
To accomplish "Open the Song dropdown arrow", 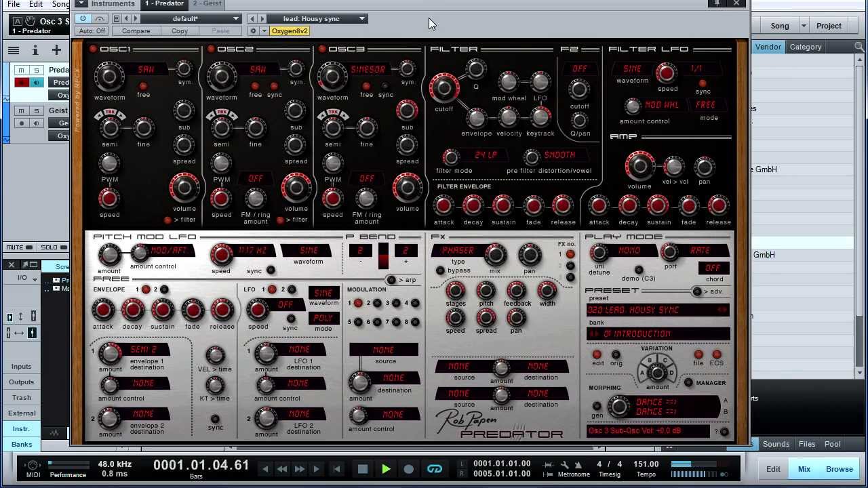I will [x=804, y=26].
